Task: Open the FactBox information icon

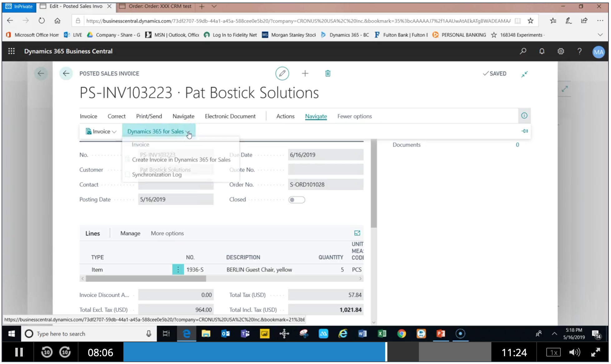Action: 524,116
